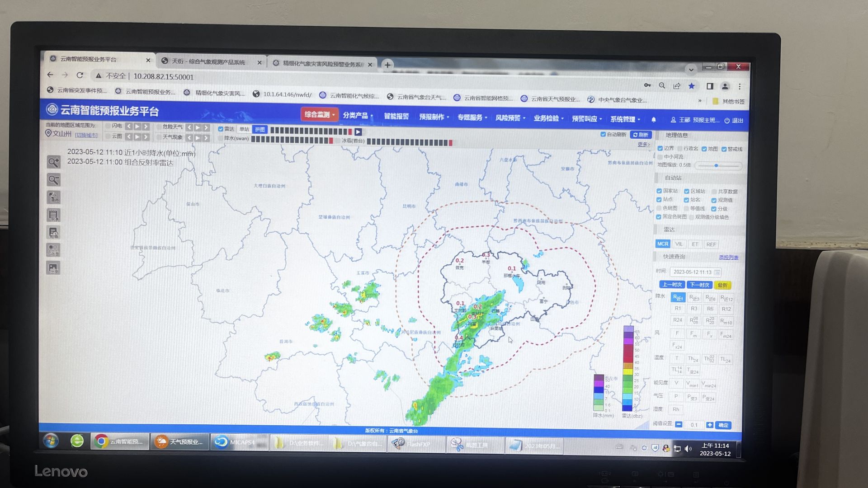Play the lightning (闪电) layer animation
Image resolution: width=868 pixels, height=488 pixels.
tap(137, 127)
